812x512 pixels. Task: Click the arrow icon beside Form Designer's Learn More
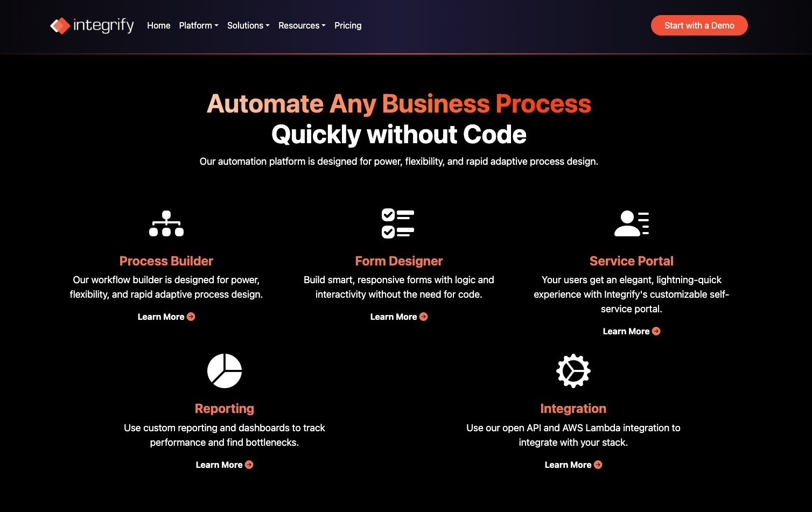click(x=423, y=317)
